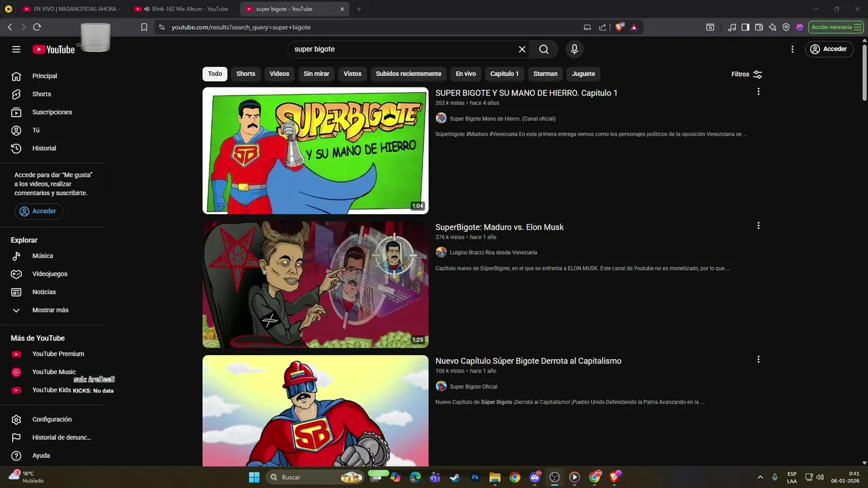Viewport: 868px width, 488px height.
Task: Switch to EN VIVO MEGANOTICIAS AHORA tab
Action: 71,9
